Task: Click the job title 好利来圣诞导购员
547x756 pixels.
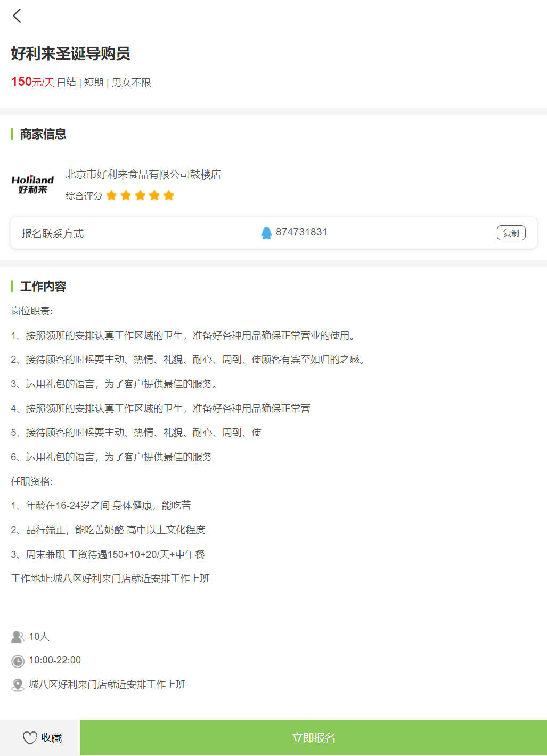Action: pyautogui.click(x=70, y=53)
